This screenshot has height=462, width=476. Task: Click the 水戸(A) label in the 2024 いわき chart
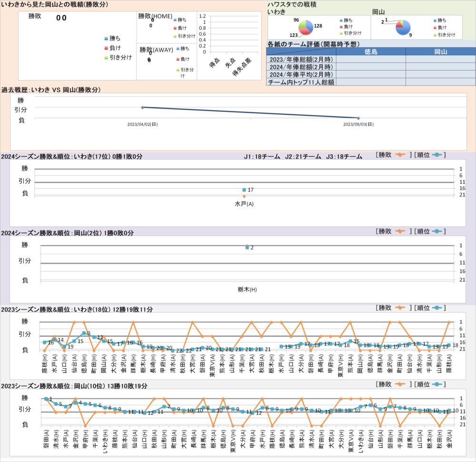pyautogui.click(x=244, y=204)
